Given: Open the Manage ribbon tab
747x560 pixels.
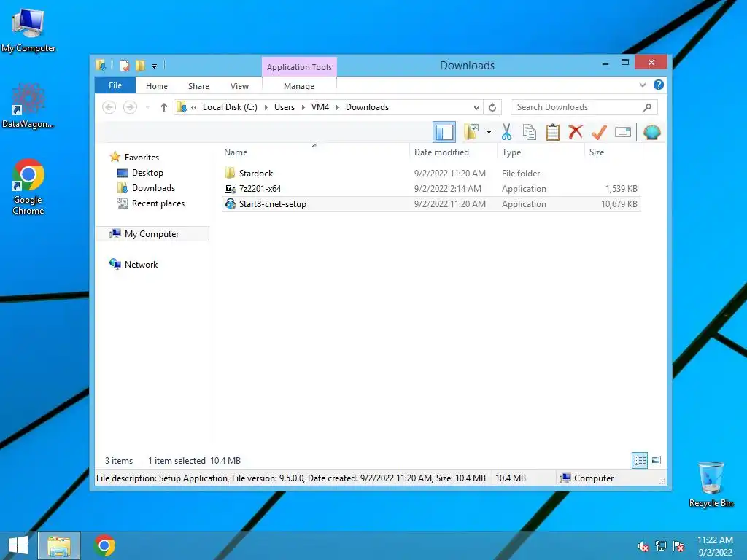Looking at the screenshot, I should pos(298,86).
